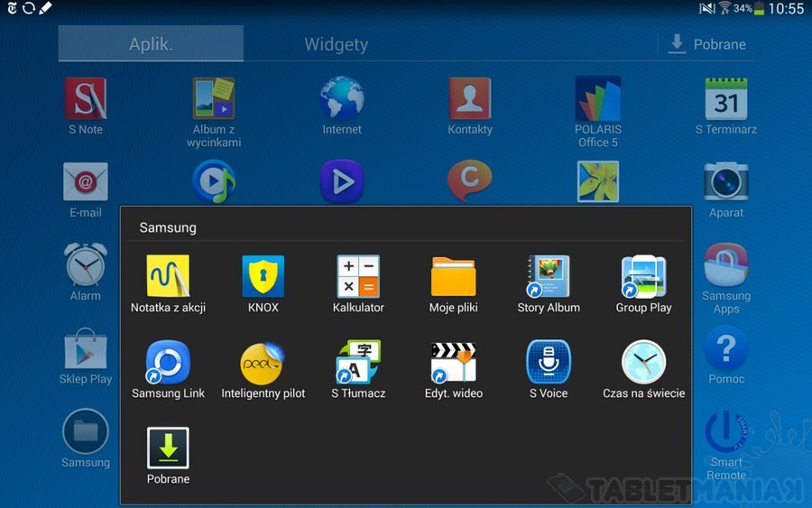The image size is (812, 508).
Task: Switch to the Widgety tab
Action: pos(337,44)
